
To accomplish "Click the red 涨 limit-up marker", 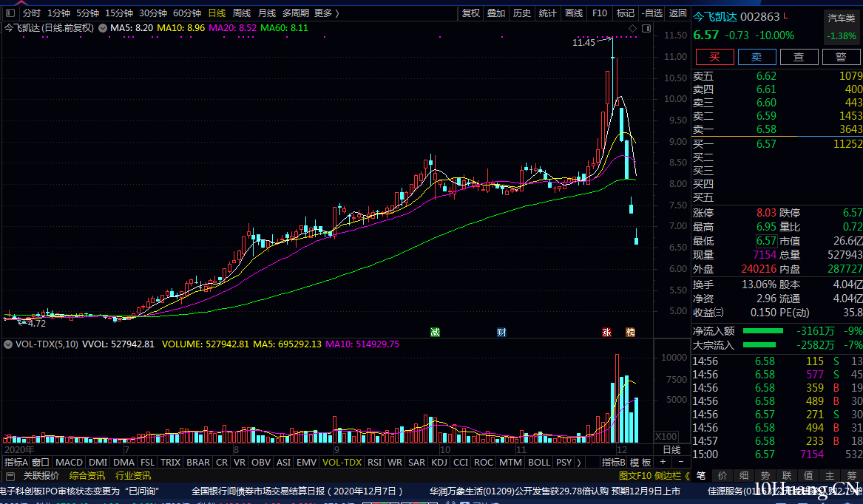I will click(x=607, y=333).
